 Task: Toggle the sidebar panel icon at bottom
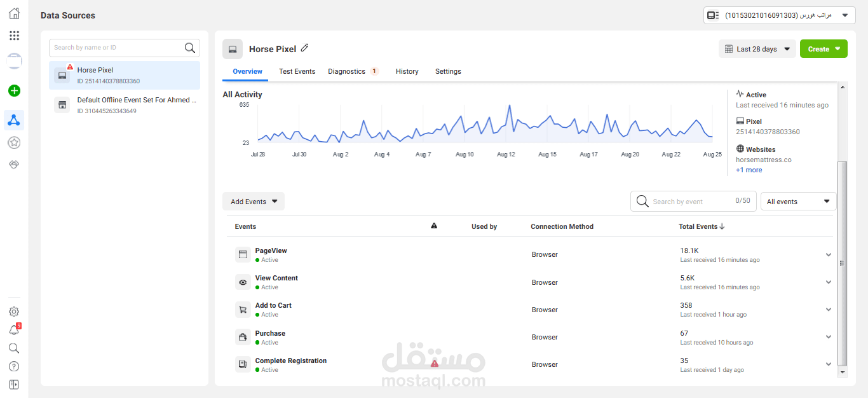point(14,385)
